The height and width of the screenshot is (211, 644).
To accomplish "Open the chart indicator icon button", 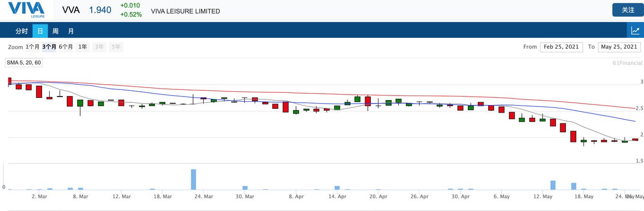I will tap(635, 31).
